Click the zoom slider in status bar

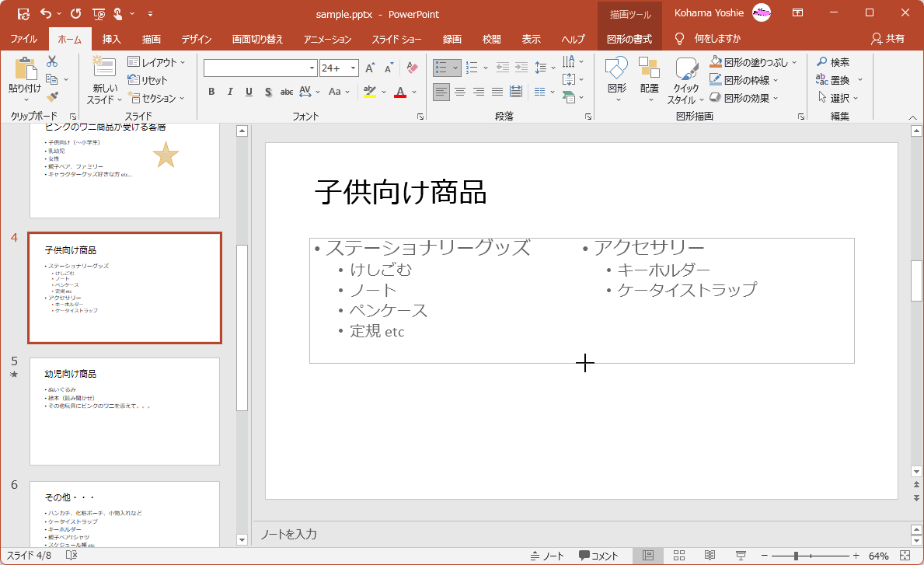click(x=796, y=556)
